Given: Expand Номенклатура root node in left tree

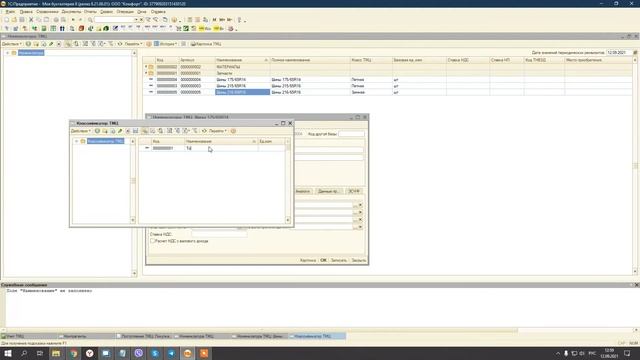Looking at the screenshot, I should [x=7, y=53].
